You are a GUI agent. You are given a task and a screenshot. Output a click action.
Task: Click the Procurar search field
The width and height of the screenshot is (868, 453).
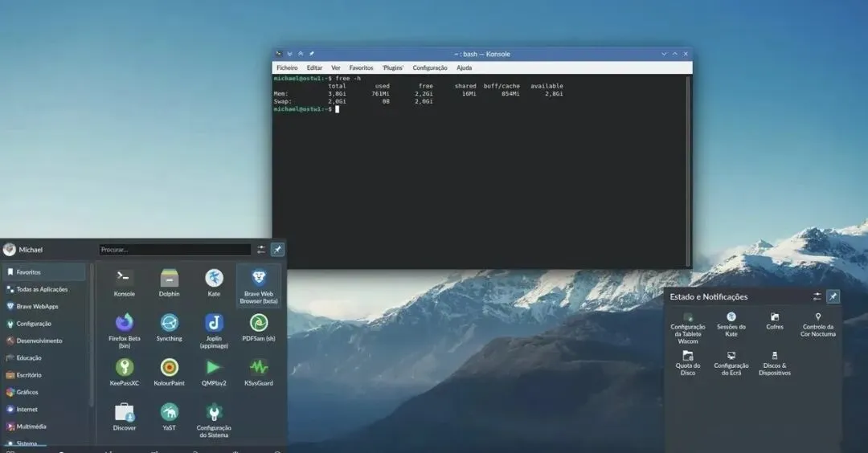[x=175, y=250]
